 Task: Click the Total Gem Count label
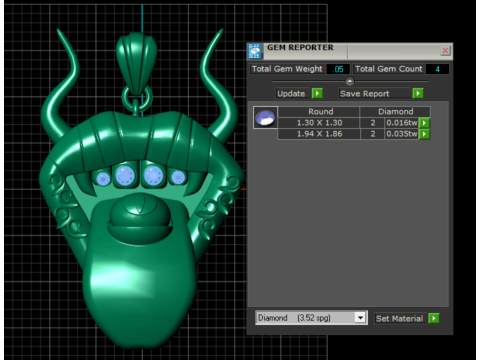tap(389, 69)
